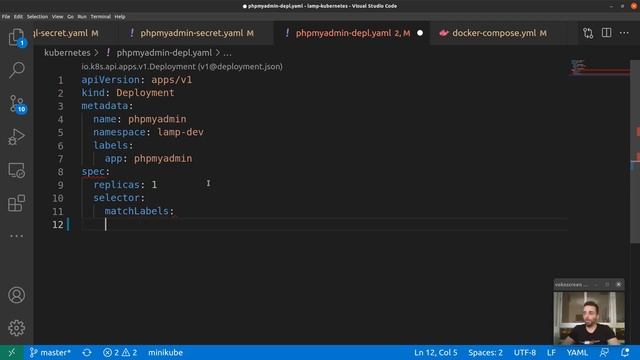Open the Selection menu
Screen dimensions: 640x360
click(37, 17)
